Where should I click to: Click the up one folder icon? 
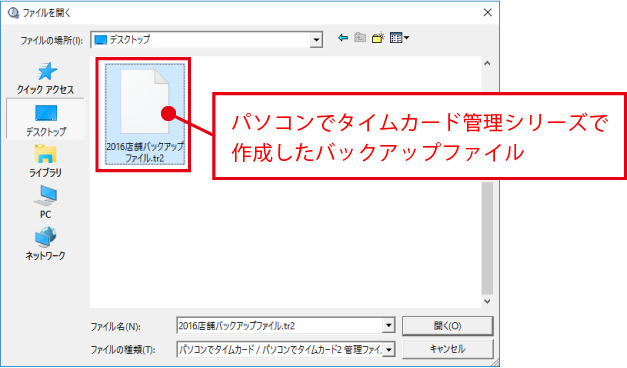360,38
